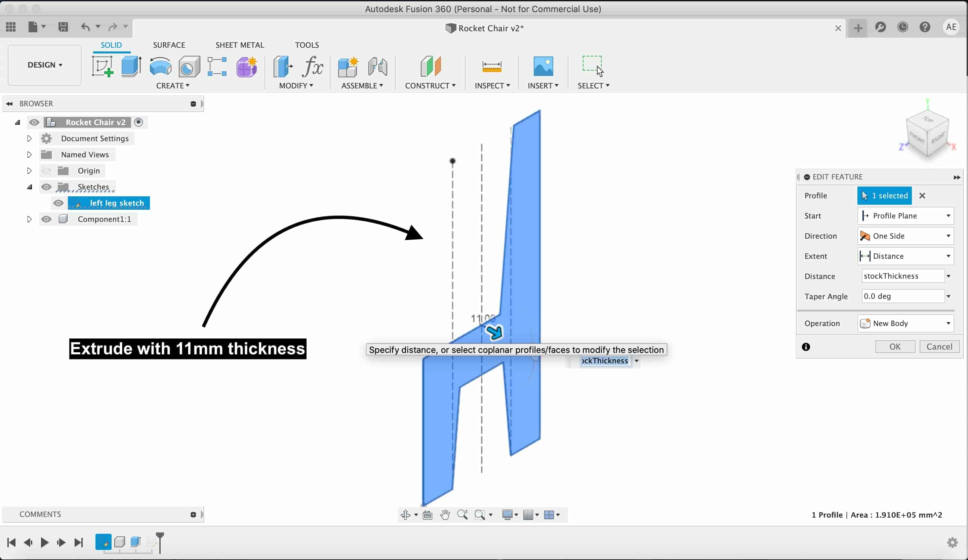The height and width of the screenshot is (560, 968).
Task: Switch to the SURFACE tab
Action: [x=169, y=45]
